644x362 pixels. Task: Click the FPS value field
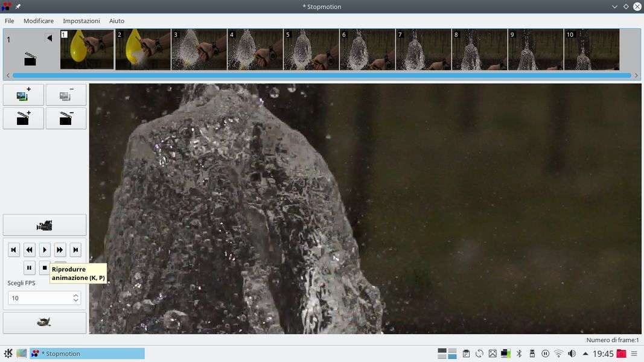(40, 298)
